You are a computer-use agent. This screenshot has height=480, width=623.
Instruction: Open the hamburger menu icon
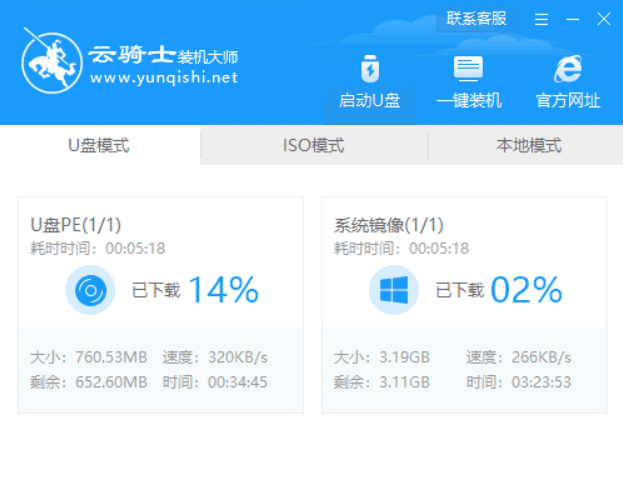click(x=541, y=19)
